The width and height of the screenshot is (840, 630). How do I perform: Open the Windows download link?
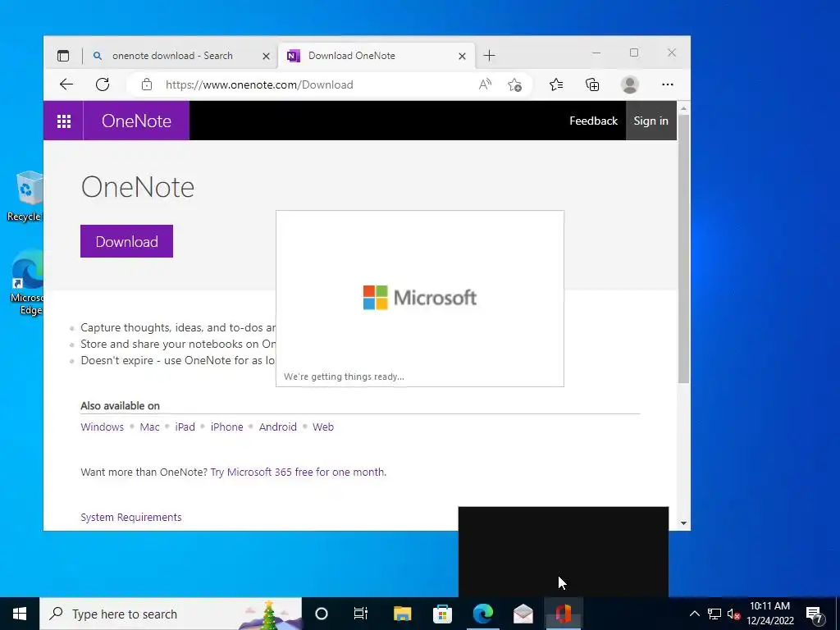coord(103,427)
